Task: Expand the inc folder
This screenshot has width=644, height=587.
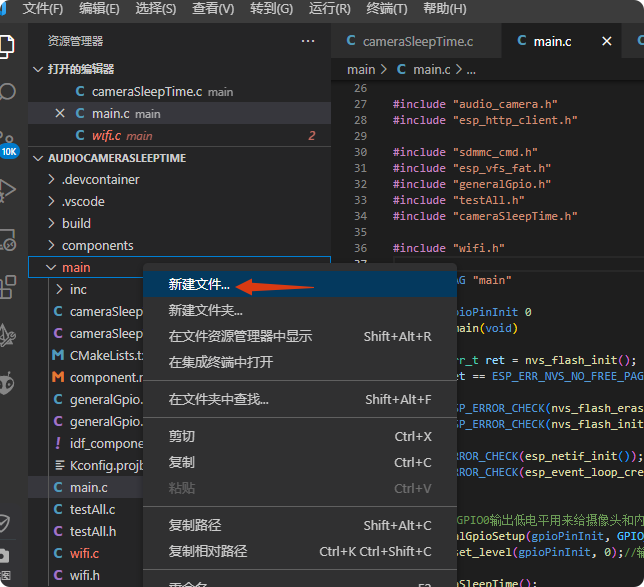Action: [x=60, y=289]
